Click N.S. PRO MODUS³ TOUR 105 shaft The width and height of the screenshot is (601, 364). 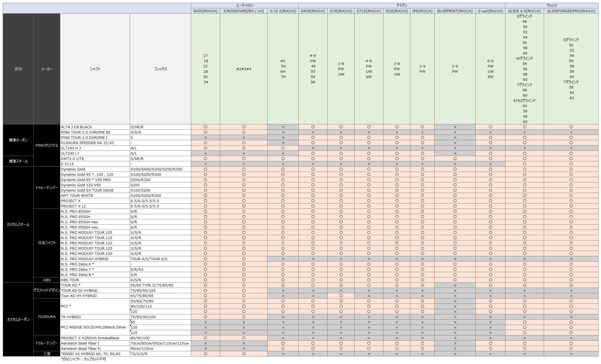pyautogui.click(x=95, y=232)
